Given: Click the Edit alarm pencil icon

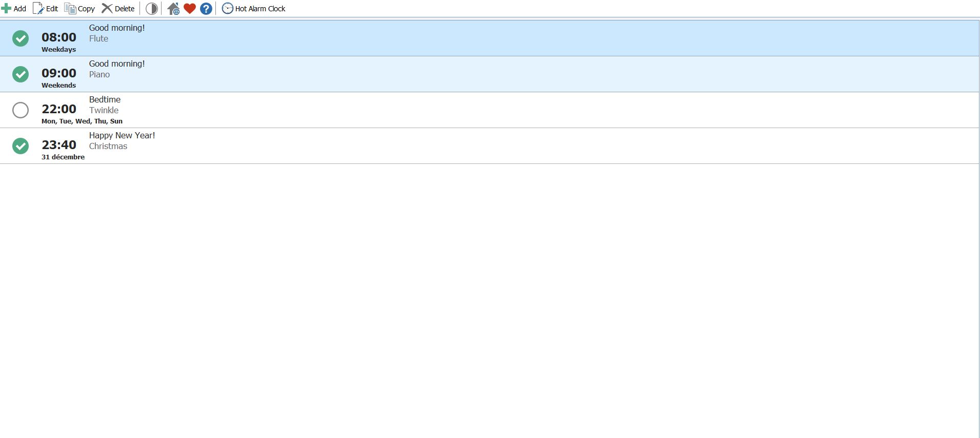Looking at the screenshot, I should 38,9.
